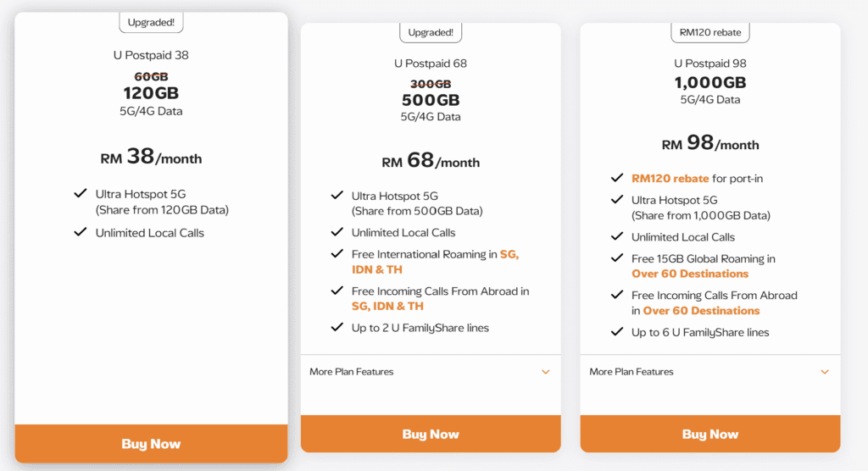Click checkmark by Up to 6 U FamilyShare lines
This screenshot has height=471, width=868.
tap(616, 332)
